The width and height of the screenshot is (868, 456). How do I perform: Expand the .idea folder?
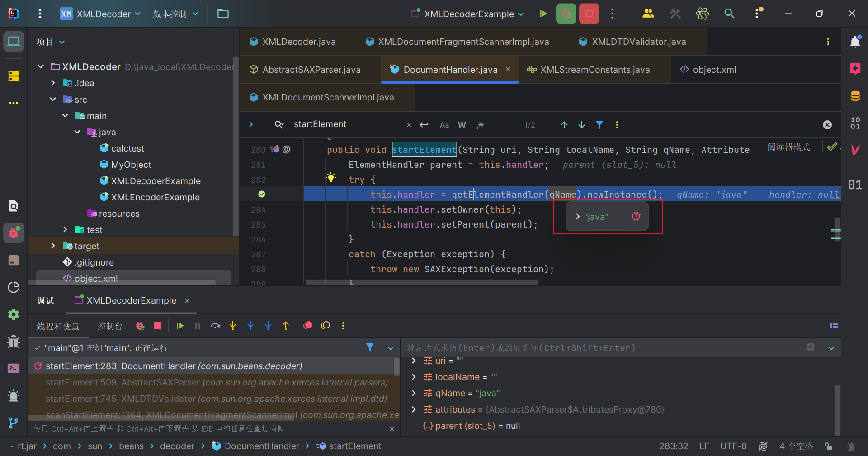53,83
